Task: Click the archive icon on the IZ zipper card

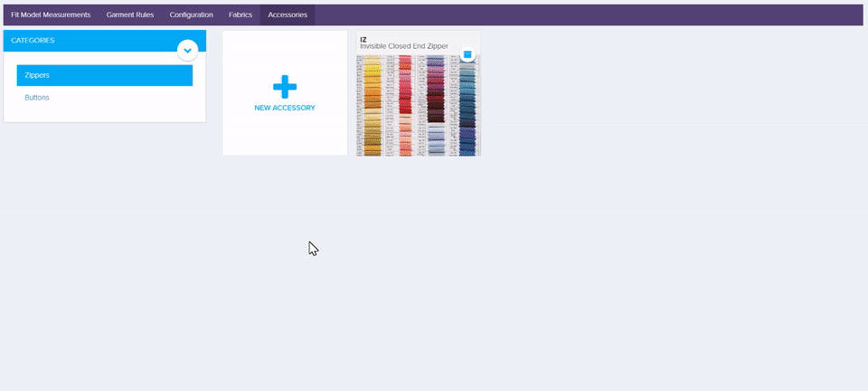Action: (467, 54)
